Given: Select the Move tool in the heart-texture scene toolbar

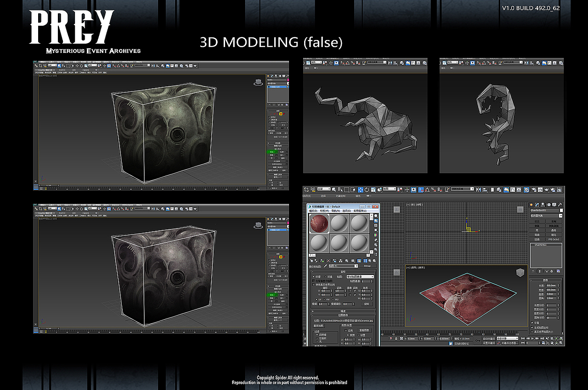Looking at the screenshot, I should click(361, 189).
